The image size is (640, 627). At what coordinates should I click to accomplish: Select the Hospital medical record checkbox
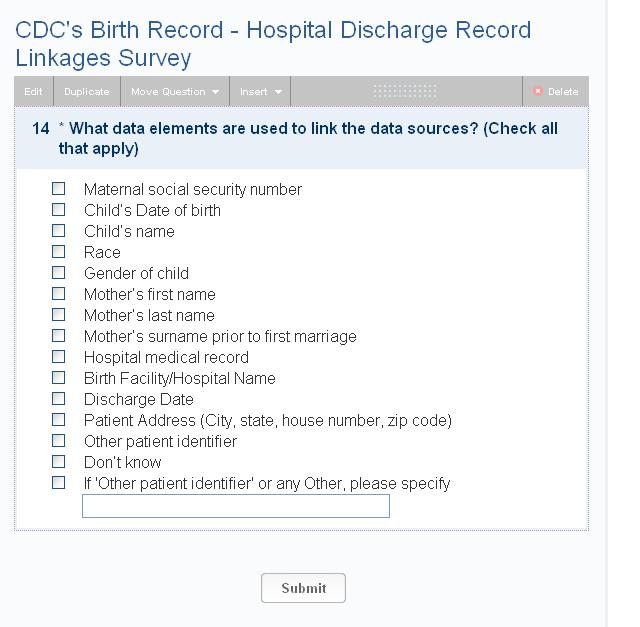tap(59, 357)
